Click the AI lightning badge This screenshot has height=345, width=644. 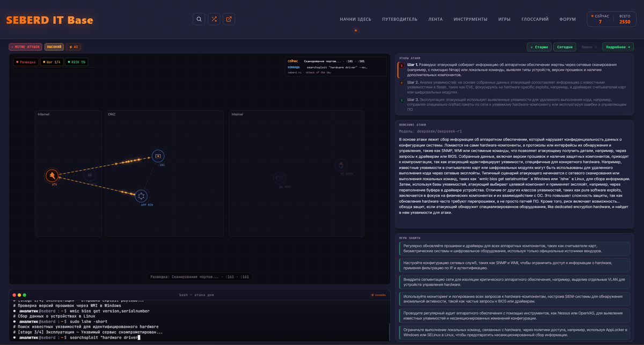coord(73,47)
